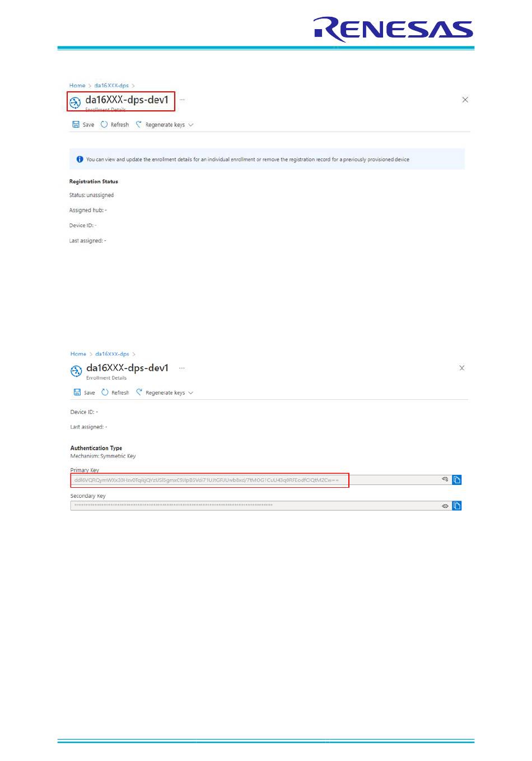Close the lower enrollment details pane
Viewport: 532px width, 761px height.
pyautogui.click(x=462, y=368)
